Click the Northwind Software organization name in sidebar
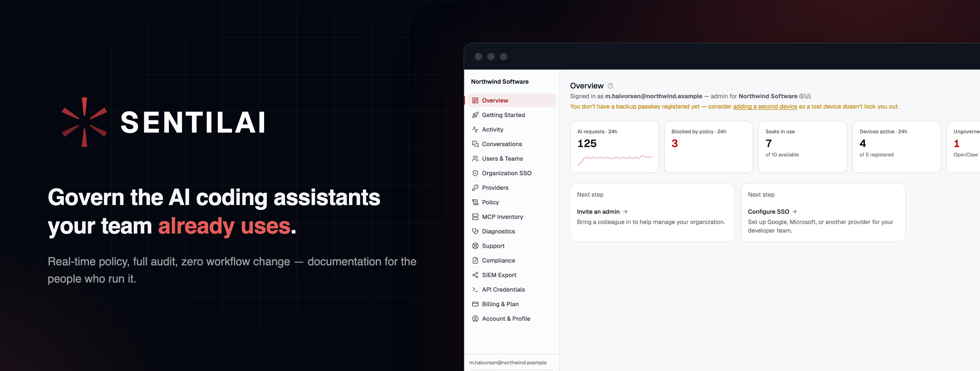 pos(500,81)
